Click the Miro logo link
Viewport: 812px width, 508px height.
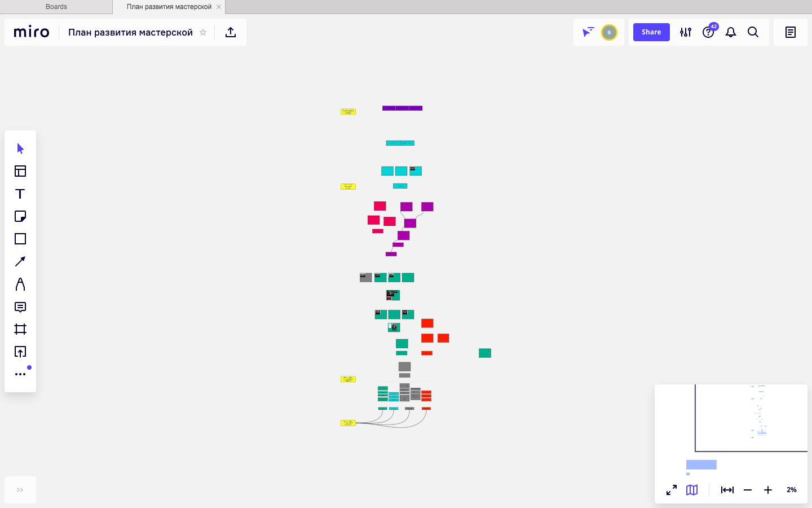[32, 32]
